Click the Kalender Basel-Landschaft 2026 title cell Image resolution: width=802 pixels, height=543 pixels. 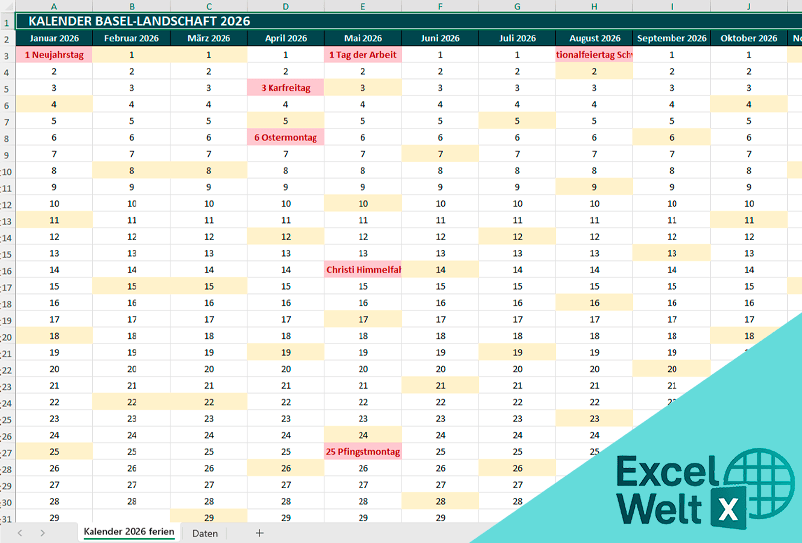click(139, 21)
